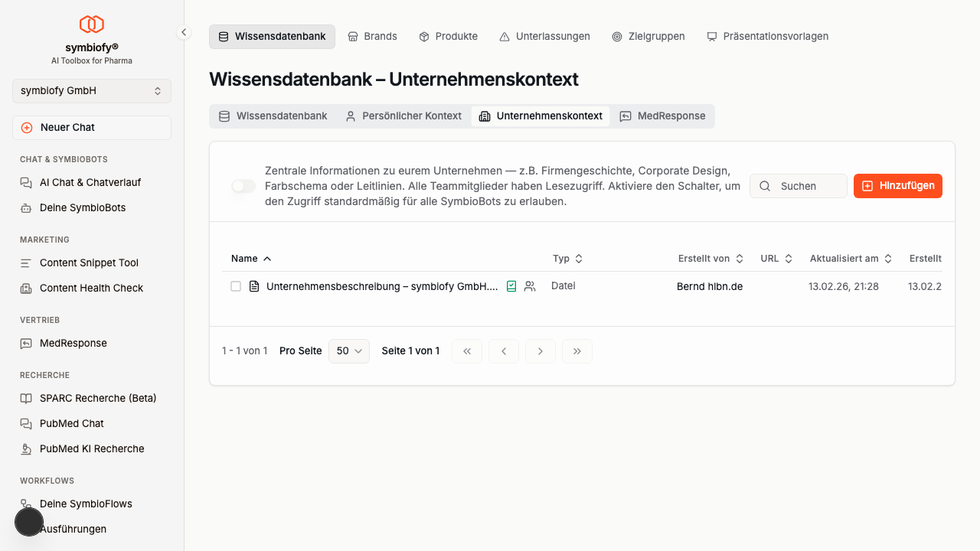
Task: Select the Zielgruppen target icon
Action: (616, 36)
